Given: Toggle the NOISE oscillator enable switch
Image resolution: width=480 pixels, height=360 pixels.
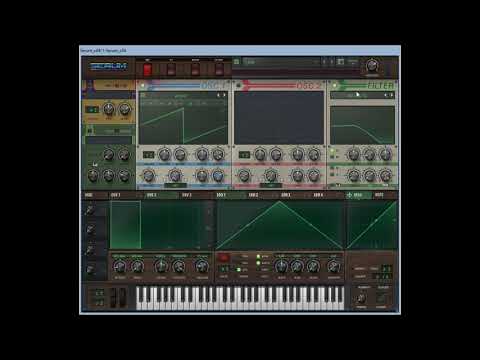Looking at the screenshot, I should click(x=89, y=131).
